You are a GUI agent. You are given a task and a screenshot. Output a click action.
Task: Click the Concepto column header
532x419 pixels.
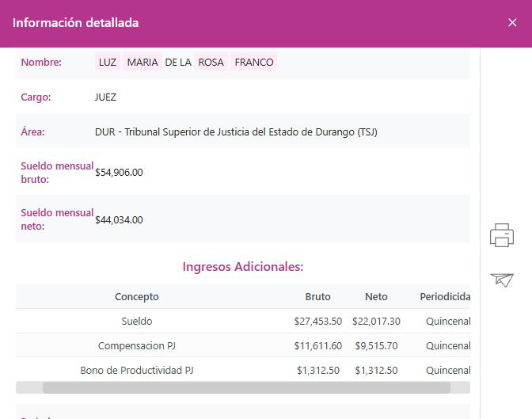point(137,297)
